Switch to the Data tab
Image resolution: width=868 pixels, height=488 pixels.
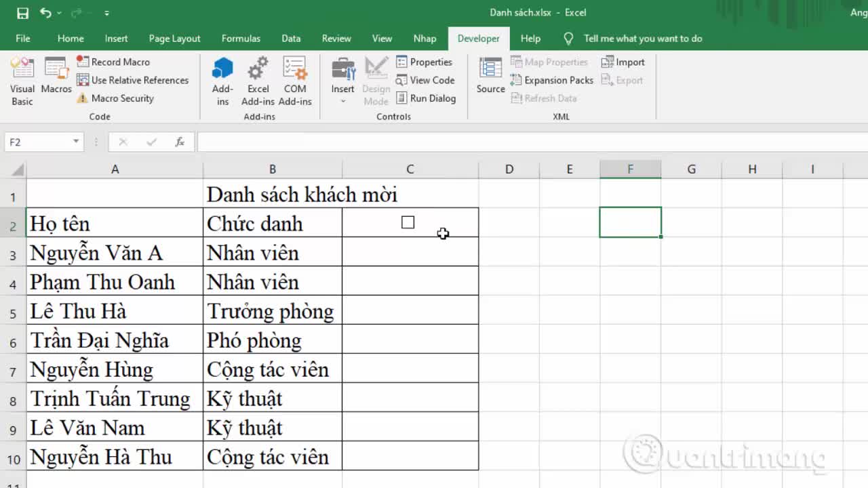click(x=291, y=39)
